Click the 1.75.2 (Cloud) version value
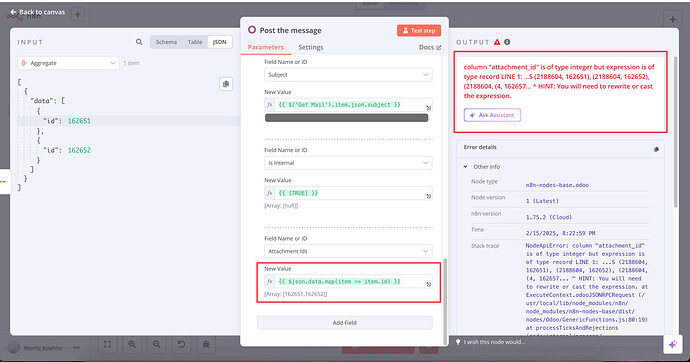 pos(548,217)
